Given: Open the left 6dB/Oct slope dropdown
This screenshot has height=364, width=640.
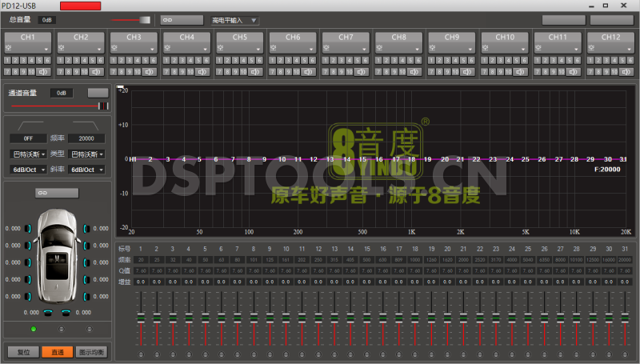Looking at the screenshot, I should click(30, 170).
